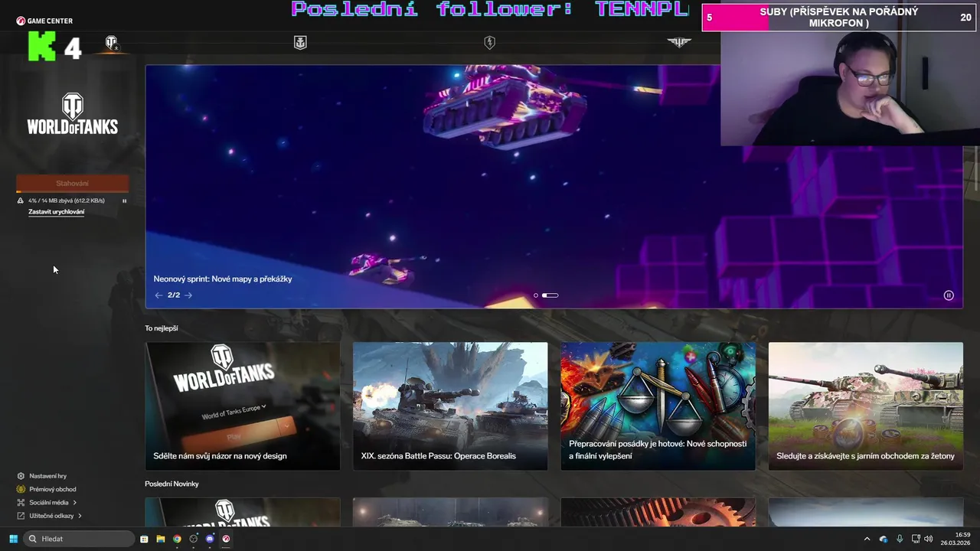This screenshot has width=980, height=551.
Task: Open Microsoft Store from taskbar
Action: click(x=144, y=539)
